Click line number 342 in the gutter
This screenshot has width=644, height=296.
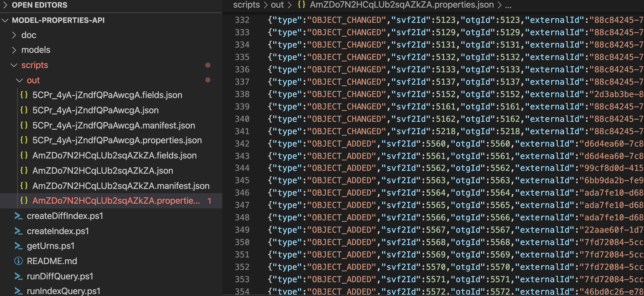(242, 144)
